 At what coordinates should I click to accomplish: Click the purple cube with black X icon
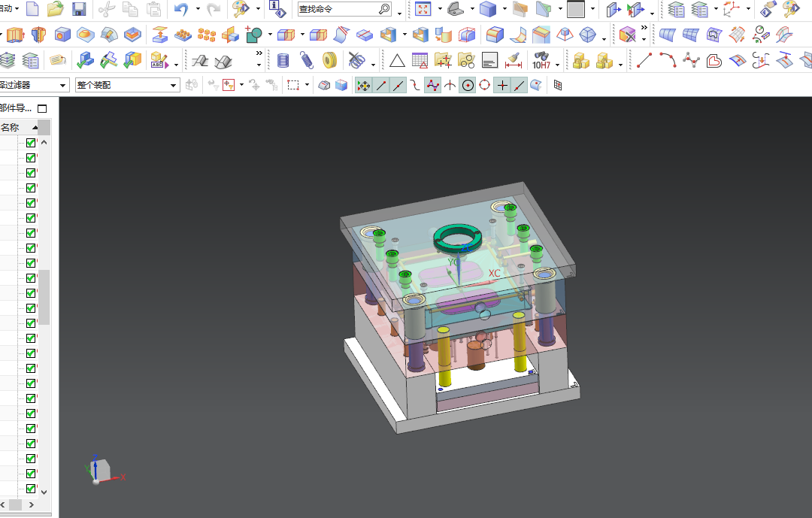tap(627, 35)
